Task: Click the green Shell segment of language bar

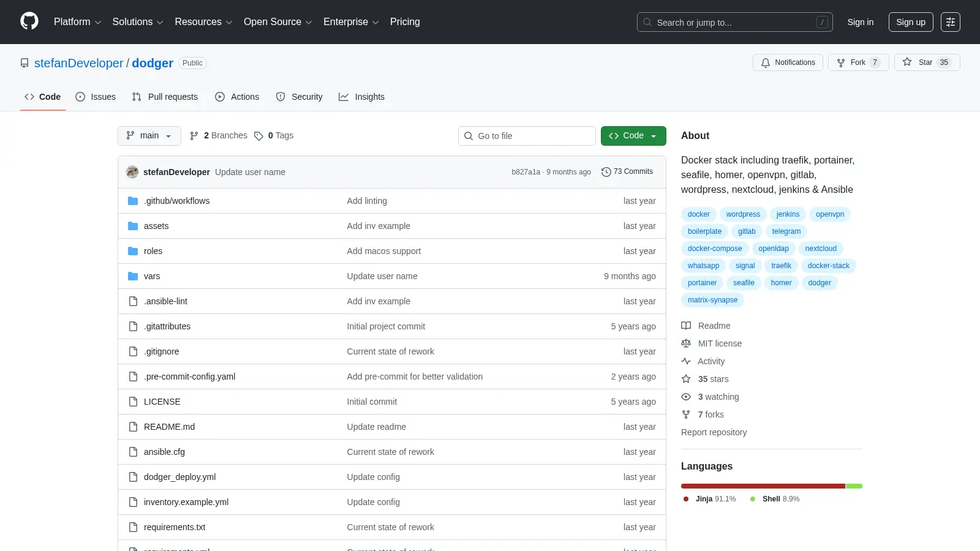Action: [854, 486]
